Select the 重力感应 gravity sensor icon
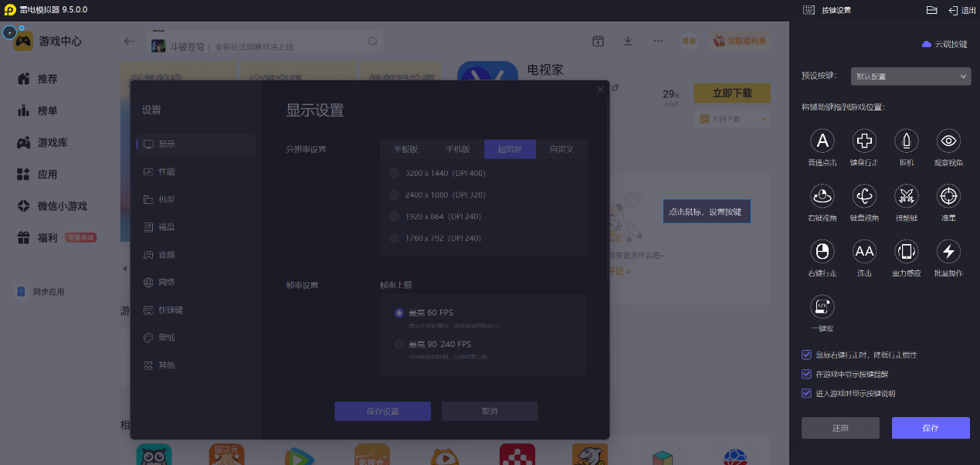The height and width of the screenshot is (465, 980). (x=906, y=251)
